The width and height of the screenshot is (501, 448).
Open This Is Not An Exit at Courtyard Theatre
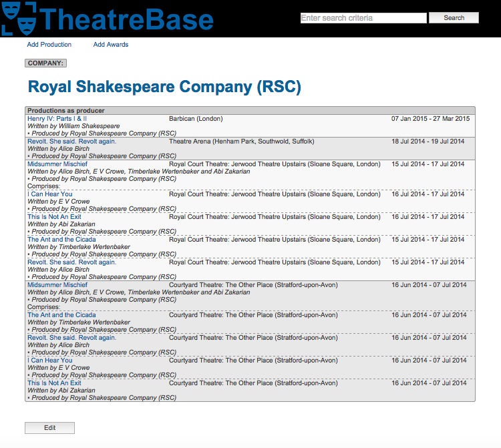54,383
